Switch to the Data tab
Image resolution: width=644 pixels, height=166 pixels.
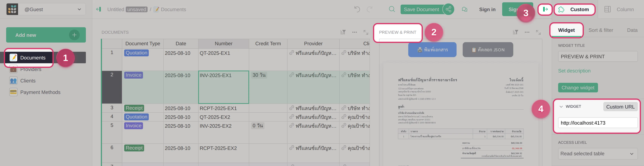(x=632, y=30)
